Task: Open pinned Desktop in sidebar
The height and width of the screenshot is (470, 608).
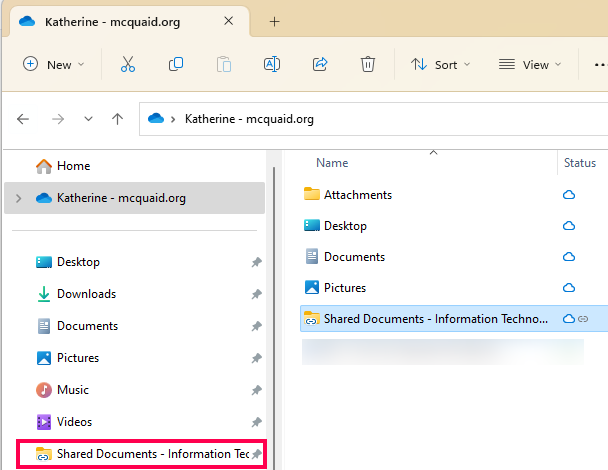Action: coord(78,262)
